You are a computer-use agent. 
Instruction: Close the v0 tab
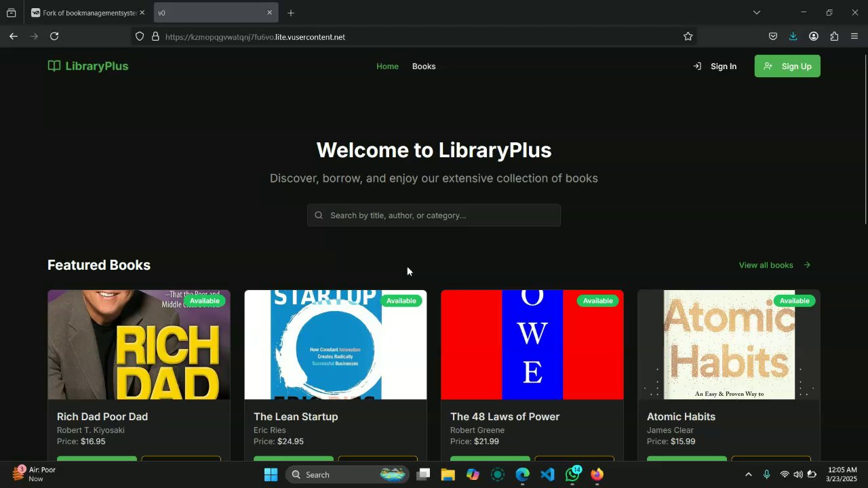click(x=269, y=13)
